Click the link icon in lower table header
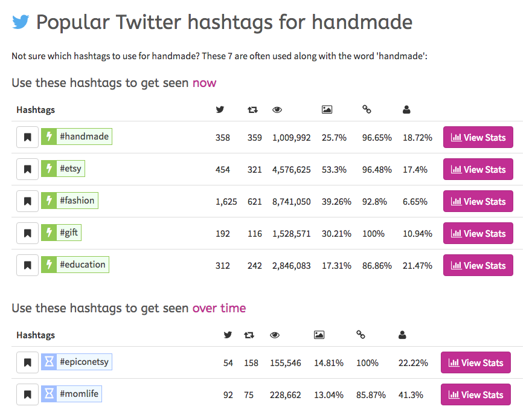 click(361, 335)
